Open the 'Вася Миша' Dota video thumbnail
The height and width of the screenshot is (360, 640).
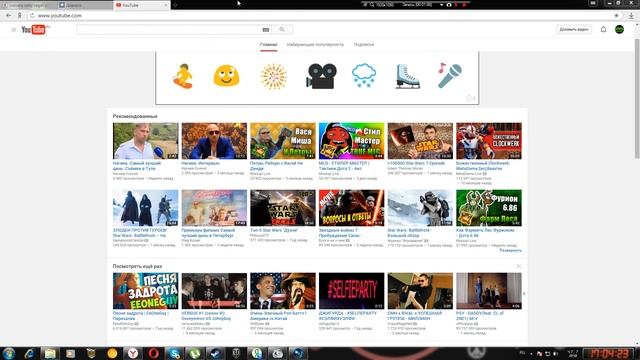pos(283,141)
